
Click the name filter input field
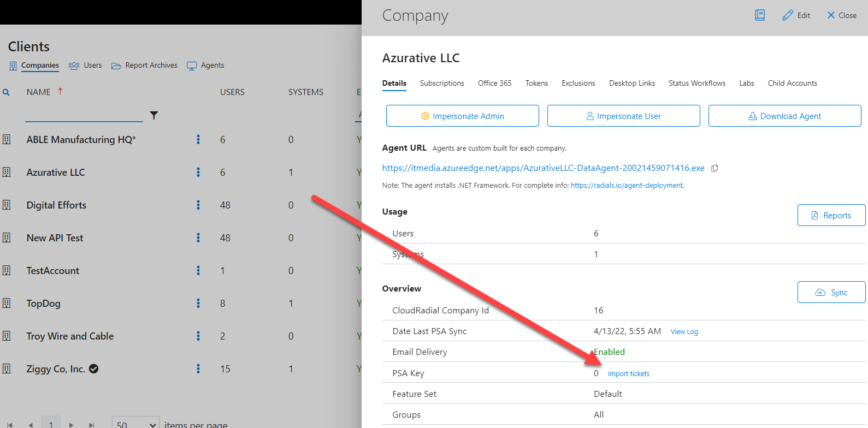click(84, 115)
